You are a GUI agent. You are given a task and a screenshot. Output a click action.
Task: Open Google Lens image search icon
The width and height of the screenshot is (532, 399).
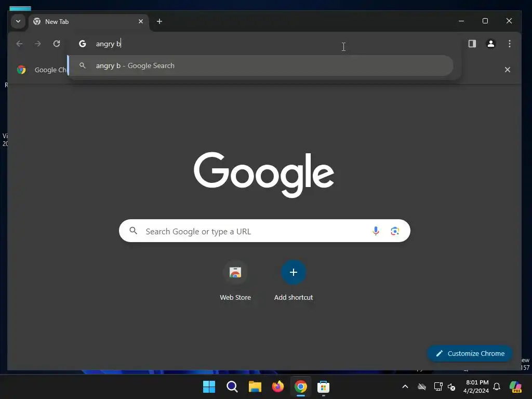(x=395, y=231)
